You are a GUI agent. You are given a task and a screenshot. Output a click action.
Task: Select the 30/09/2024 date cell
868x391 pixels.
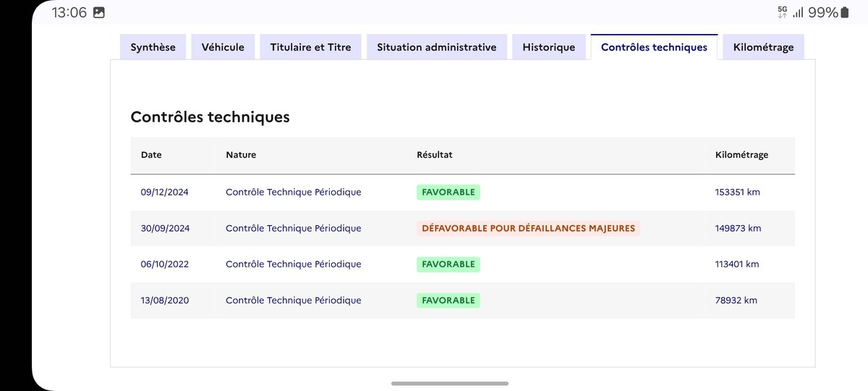pos(165,228)
